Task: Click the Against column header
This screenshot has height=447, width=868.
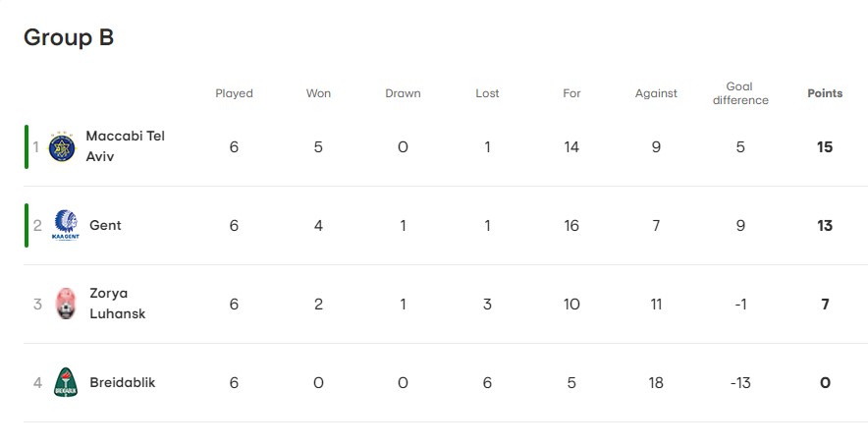Action: point(656,93)
